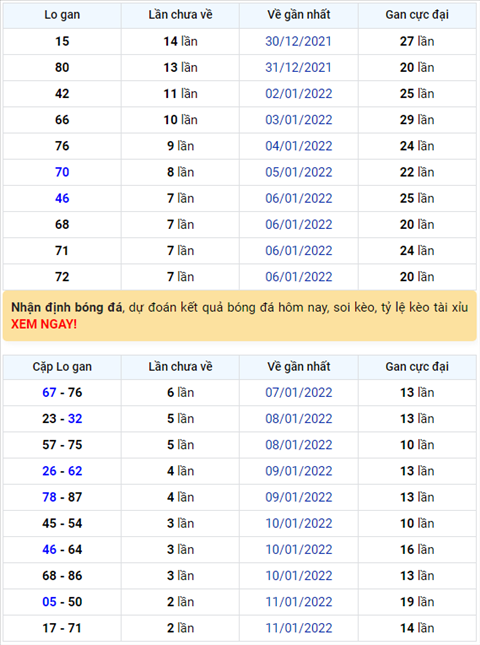Click lo gan number 68
480x645 pixels.
point(62,225)
